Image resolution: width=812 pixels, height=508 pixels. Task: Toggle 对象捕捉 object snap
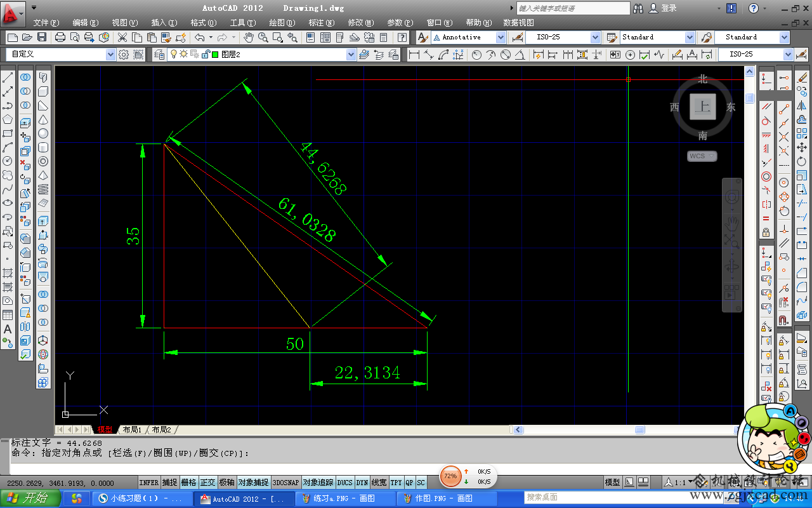[254, 483]
